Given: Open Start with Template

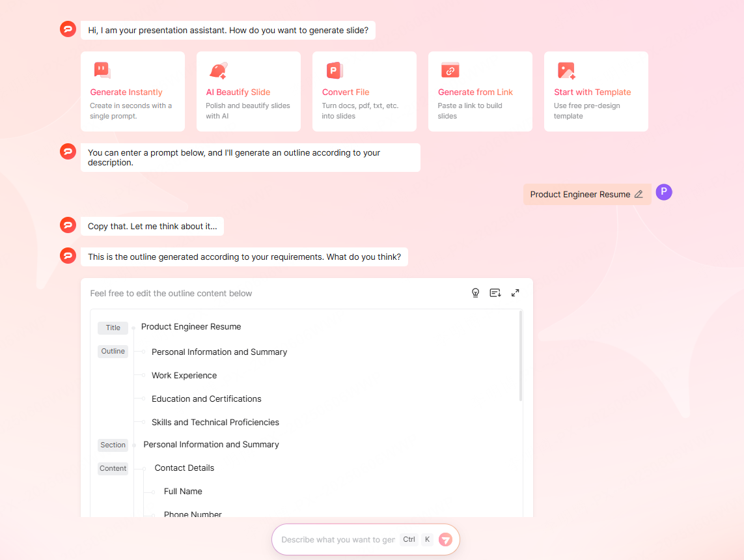Looking at the screenshot, I should click(x=596, y=91).
